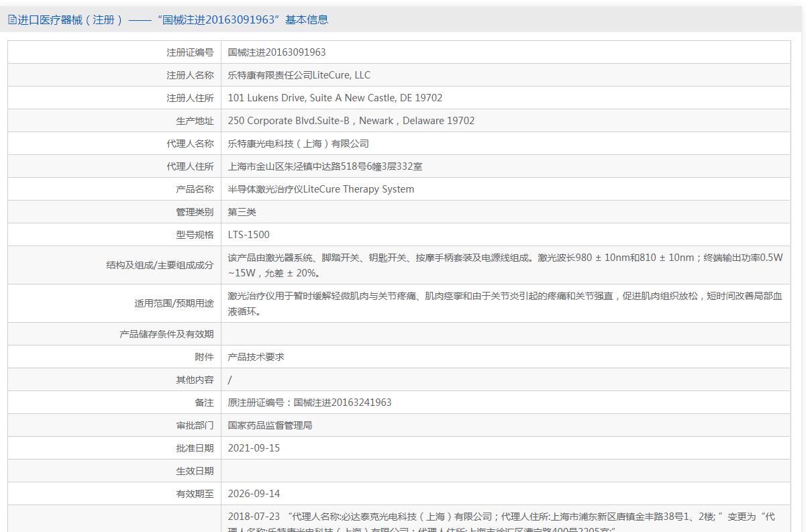The width and height of the screenshot is (806, 532).
Task: Click the 有效期至 label
Action: pos(195,494)
